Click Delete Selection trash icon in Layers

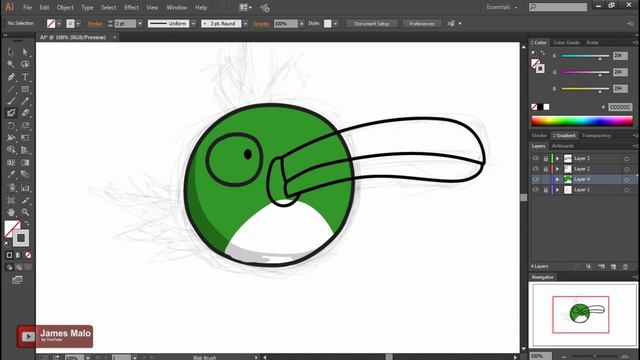(x=625, y=267)
